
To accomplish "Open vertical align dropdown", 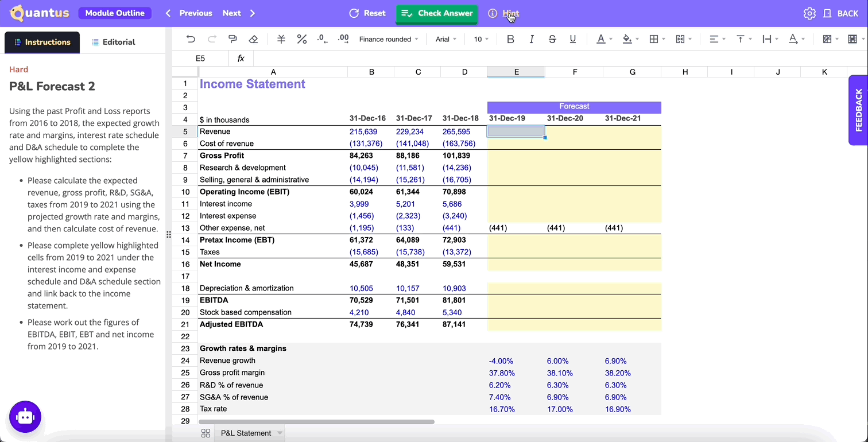I will pos(743,39).
